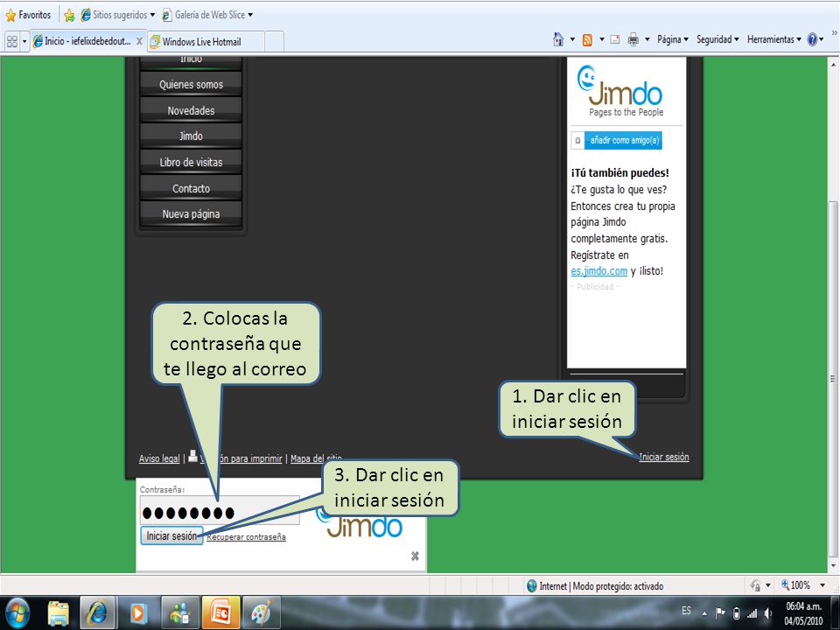
Task: Click the RSS feeds icon
Action: coord(587,39)
